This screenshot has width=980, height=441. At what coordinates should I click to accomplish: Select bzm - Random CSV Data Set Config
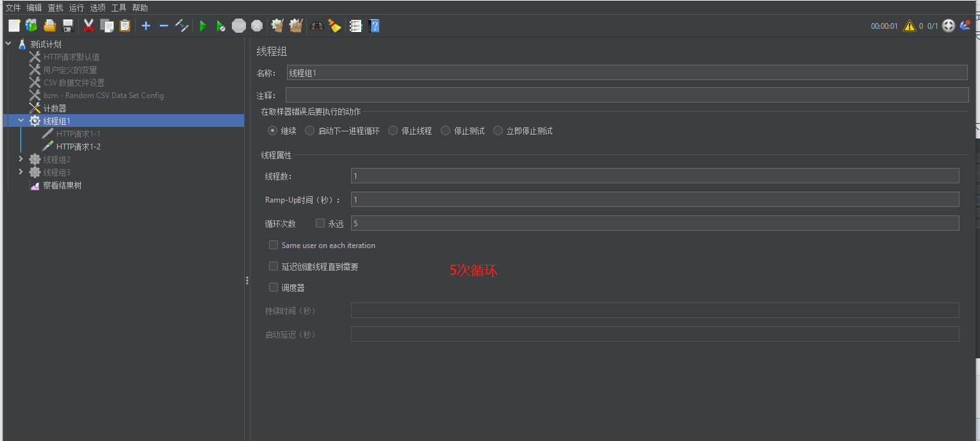point(104,96)
